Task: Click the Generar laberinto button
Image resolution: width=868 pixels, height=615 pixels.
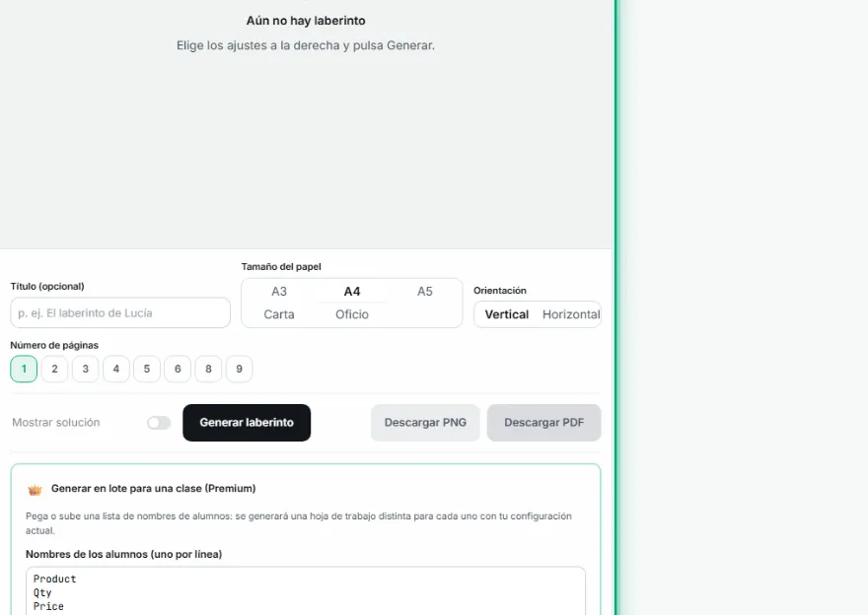Action: coord(247,423)
